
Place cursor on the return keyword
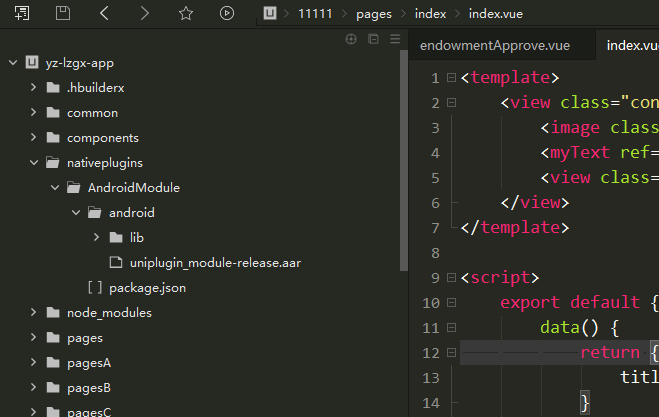coord(610,352)
